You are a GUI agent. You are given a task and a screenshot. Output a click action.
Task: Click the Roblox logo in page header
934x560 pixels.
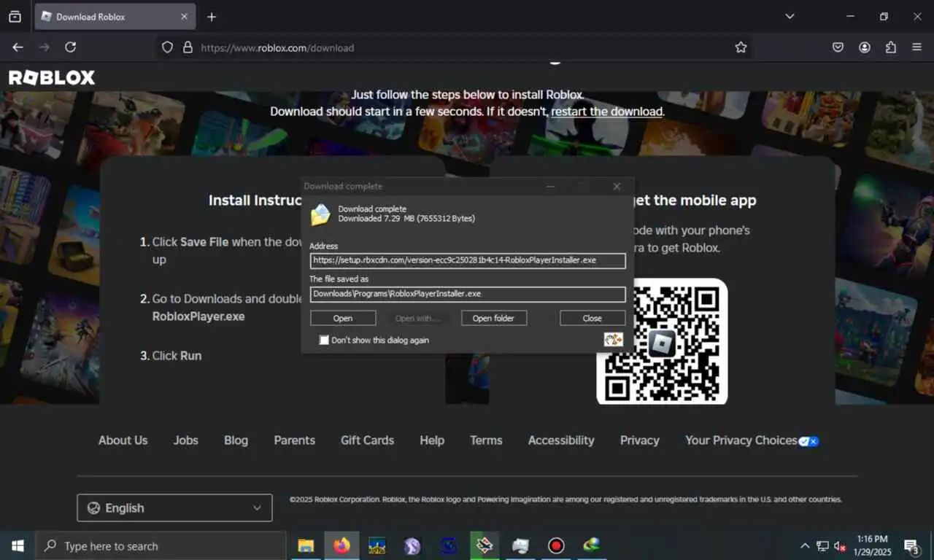pos(52,77)
